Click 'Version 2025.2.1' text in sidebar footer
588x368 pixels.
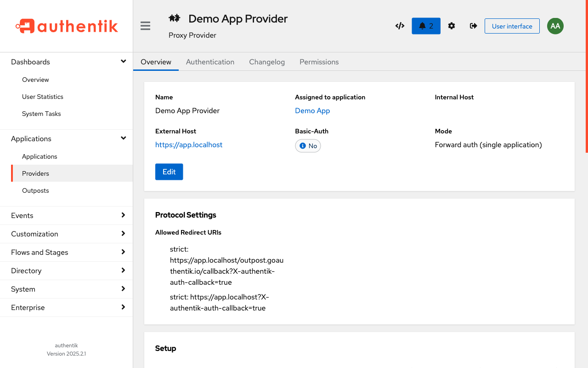coord(66,354)
